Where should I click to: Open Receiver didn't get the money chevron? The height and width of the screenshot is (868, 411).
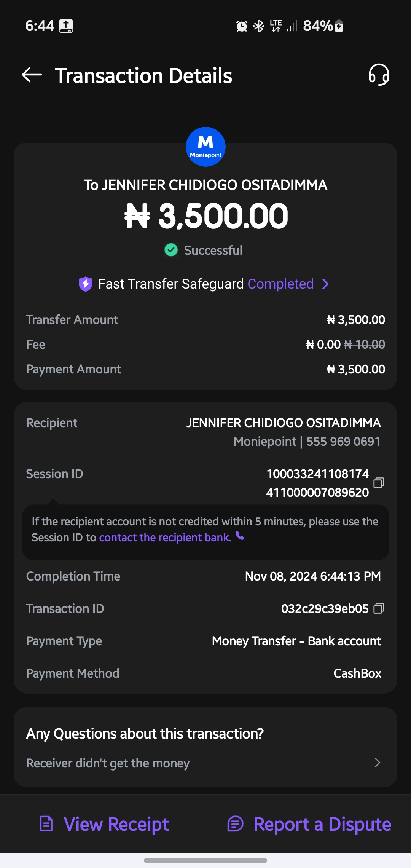(x=377, y=763)
